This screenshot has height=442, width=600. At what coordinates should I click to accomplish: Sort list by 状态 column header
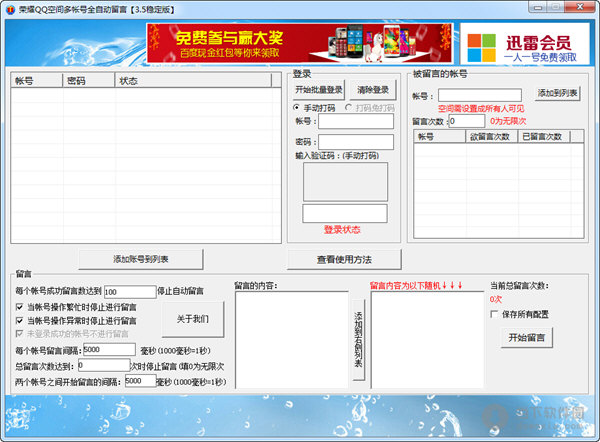[x=190, y=80]
